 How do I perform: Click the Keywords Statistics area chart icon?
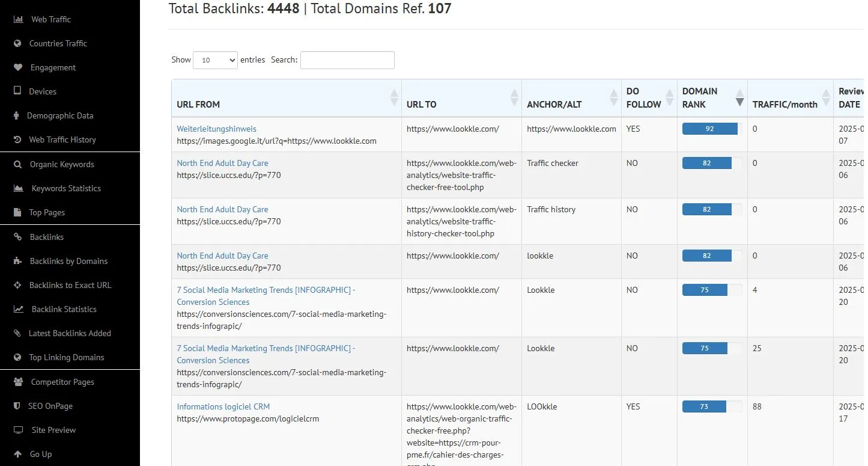pos(19,188)
